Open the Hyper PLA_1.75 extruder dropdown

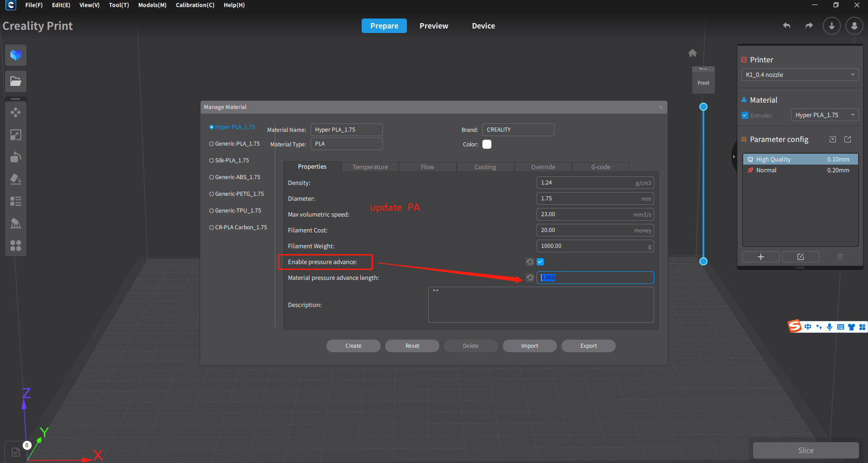tap(825, 115)
